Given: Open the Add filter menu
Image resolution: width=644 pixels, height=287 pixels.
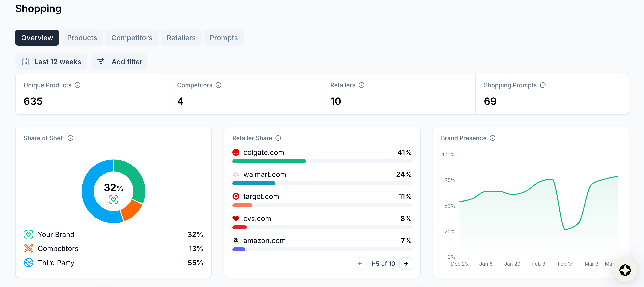Looking at the screenshot, I should [x=120, y=62].
